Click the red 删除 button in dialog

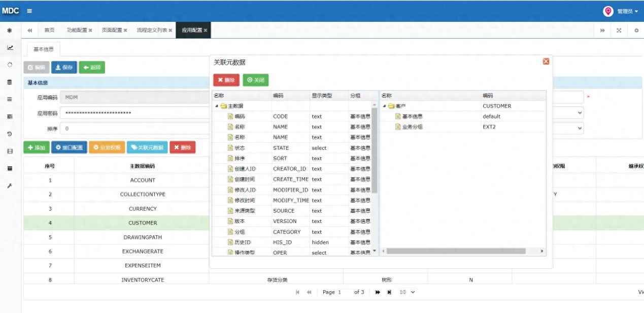[x=226, y=80]
